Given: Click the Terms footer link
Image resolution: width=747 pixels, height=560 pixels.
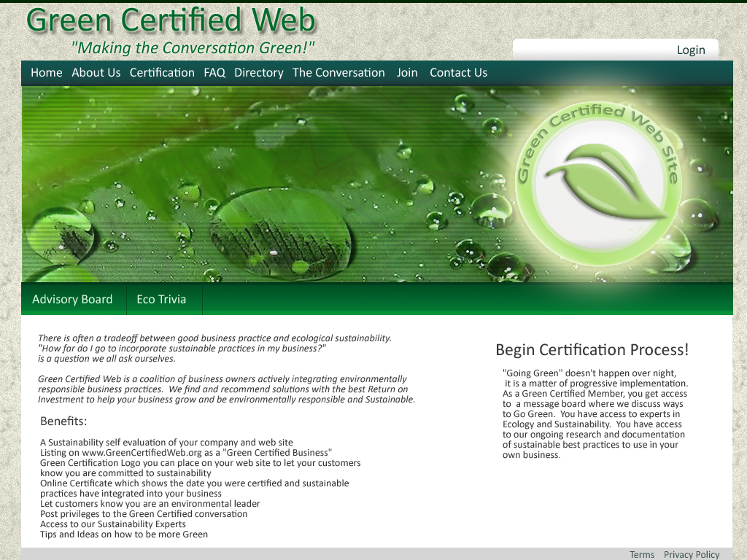Looking at the screenshot, I should coord(642,554).
